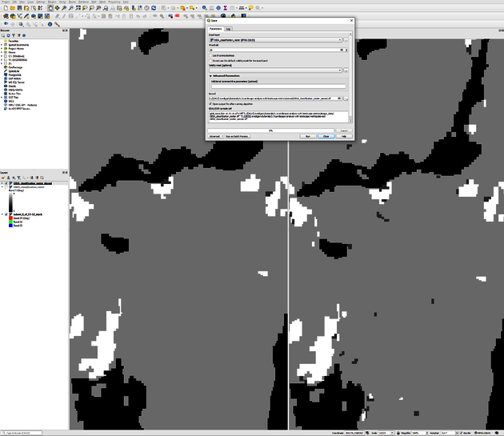
Task: Click the Close button in Sieve dialog
Action: [326, 136]
